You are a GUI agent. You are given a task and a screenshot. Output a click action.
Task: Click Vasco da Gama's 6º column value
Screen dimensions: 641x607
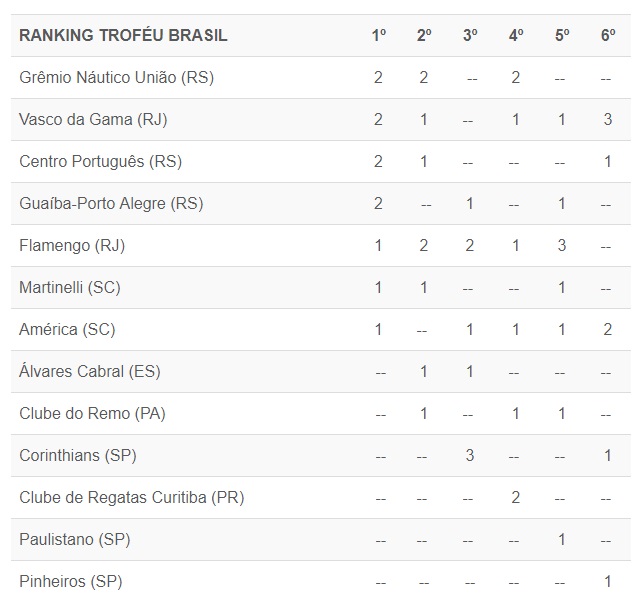pos(608,120)
